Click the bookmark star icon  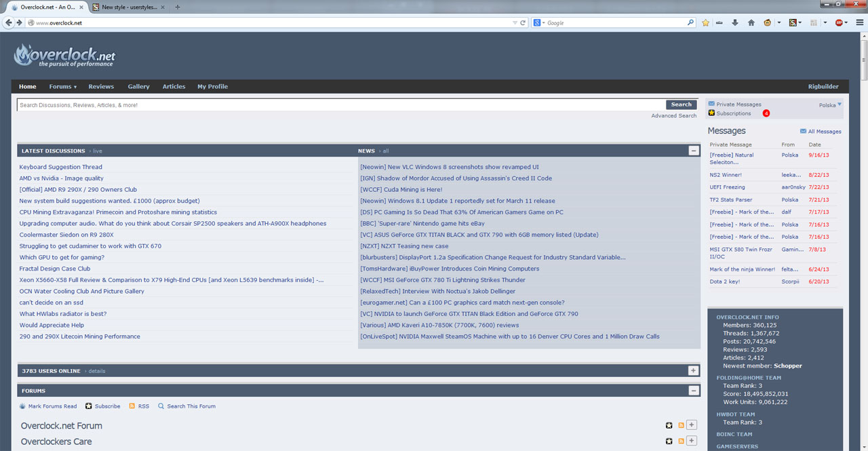point(705,22)
